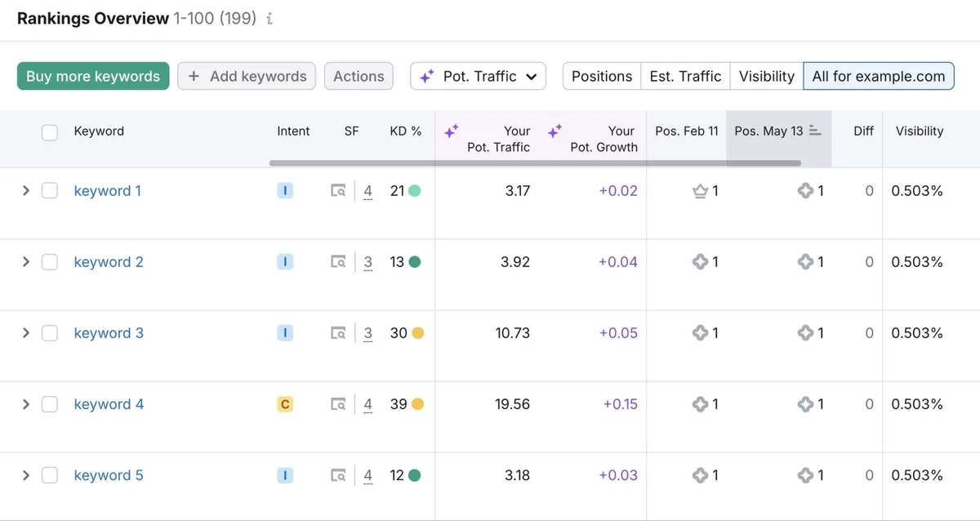Click the dark green KD dot for keyword 5
Image resolution: width=980 pixels, height=521 pixels.
point(415,475)
